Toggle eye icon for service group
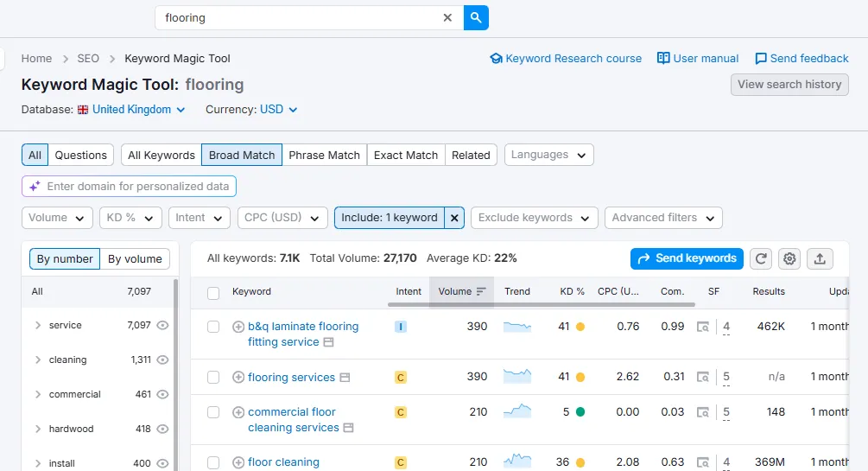The image size is (868, 471). [x=162, y=325]
